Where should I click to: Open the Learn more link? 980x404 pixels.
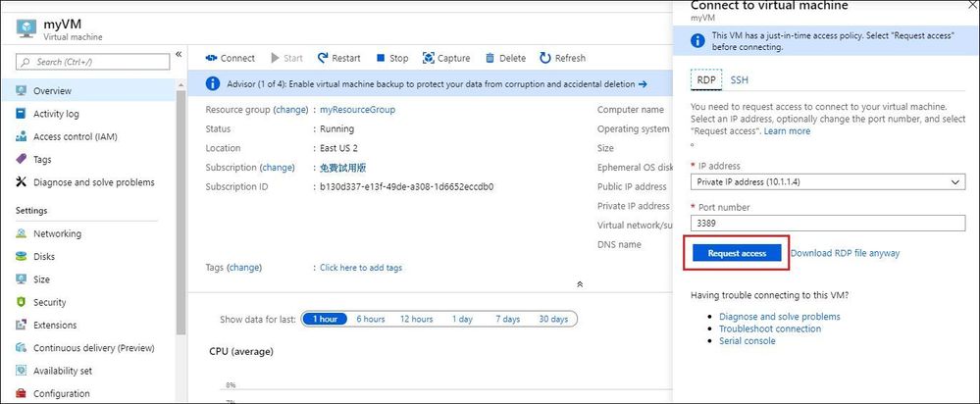point(787,131)
